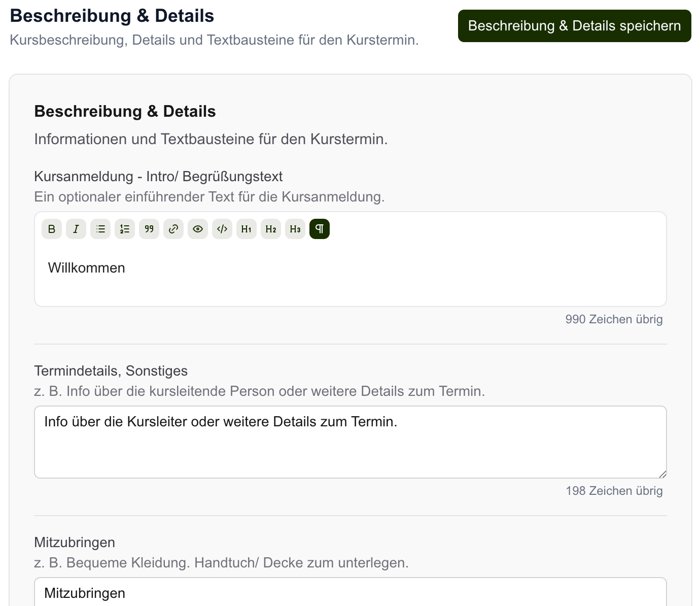
Task: Insert a bullet list in the intro editor
Action: pyautogui.click(x=100, y=229)
